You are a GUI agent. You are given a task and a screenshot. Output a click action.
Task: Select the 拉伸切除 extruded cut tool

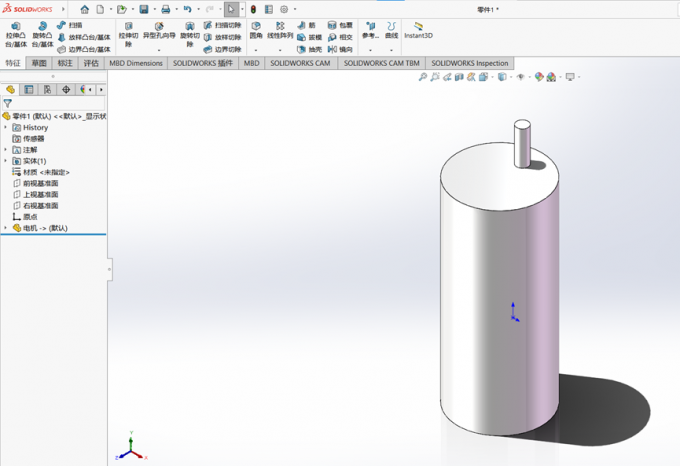[x=128, y=35]
